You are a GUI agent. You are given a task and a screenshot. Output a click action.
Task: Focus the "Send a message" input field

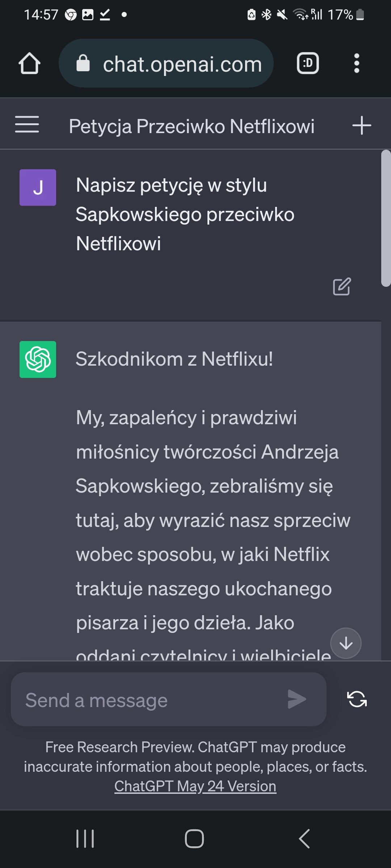152,700
